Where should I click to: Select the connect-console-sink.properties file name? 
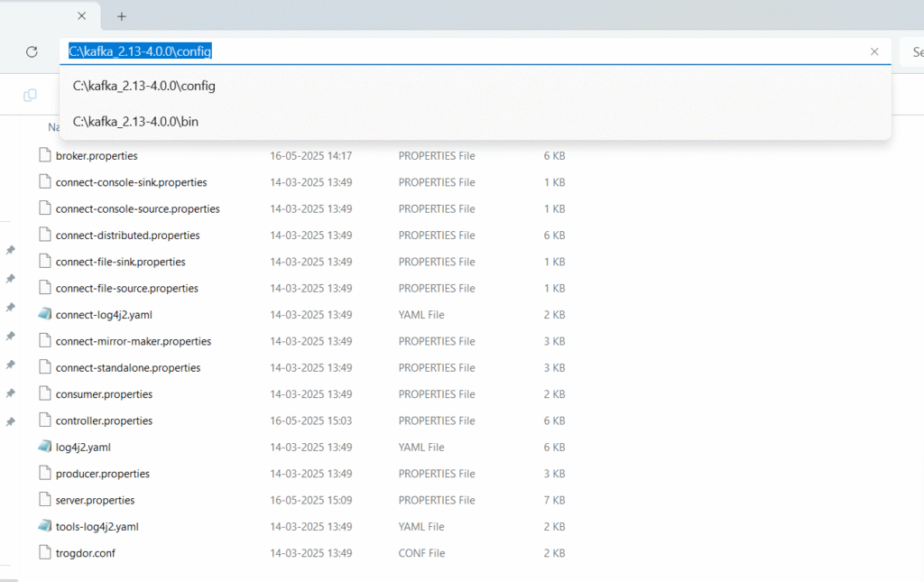[132, 182]
